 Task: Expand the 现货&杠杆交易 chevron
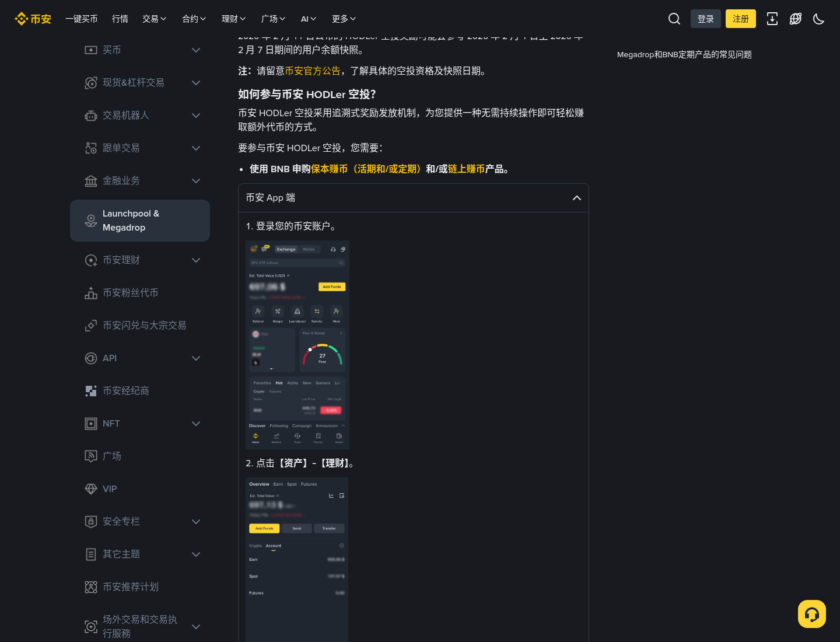click(196, 83)
